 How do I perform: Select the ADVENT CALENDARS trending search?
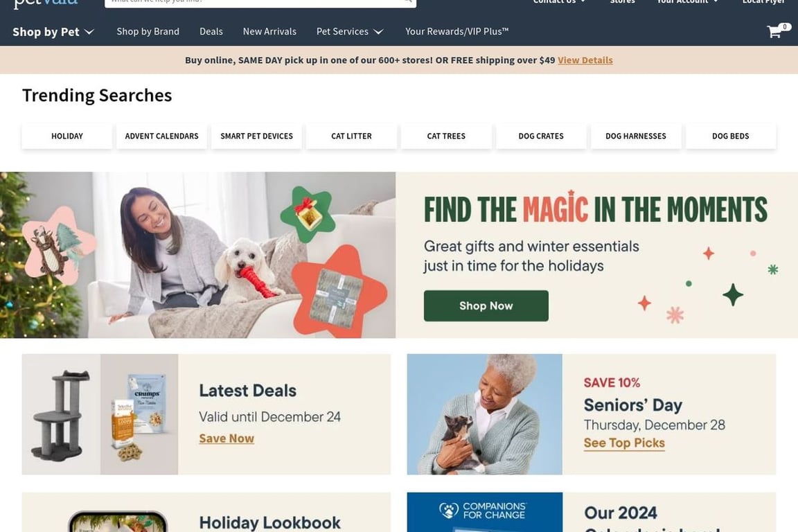point(162,136)
